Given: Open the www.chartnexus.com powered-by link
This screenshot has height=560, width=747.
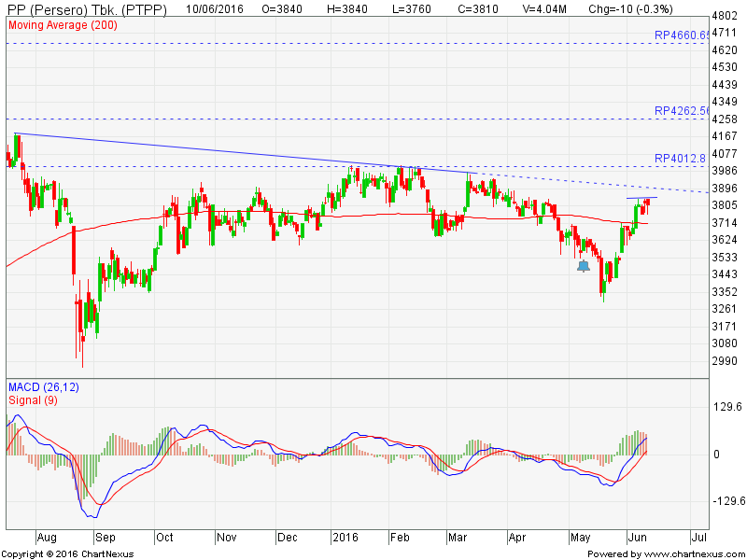Looking at the screenshot, I should (691, 553).
